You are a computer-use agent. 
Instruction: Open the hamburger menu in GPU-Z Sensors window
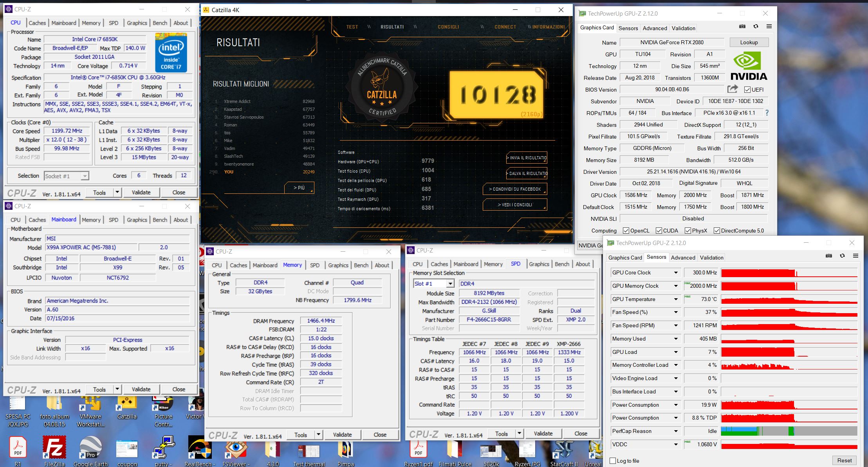pyautogui.click(x=855, y=256)
